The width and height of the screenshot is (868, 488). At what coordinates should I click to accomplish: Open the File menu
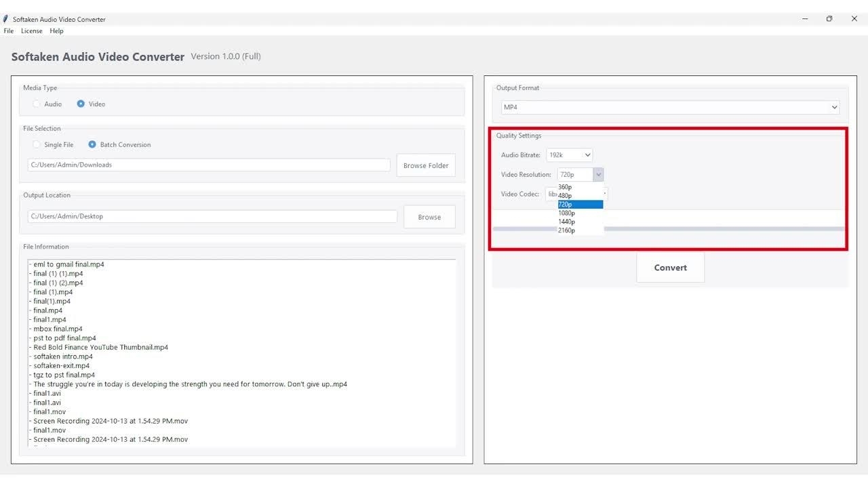pos(8,31)
